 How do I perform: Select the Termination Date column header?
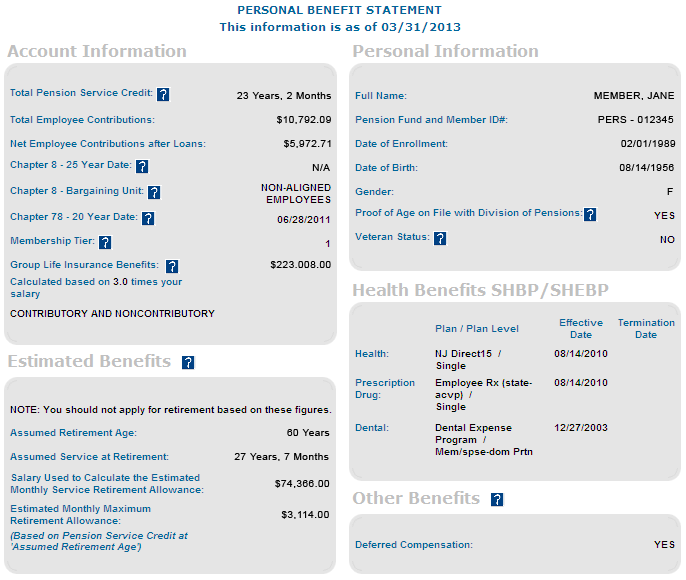[646, 329]
